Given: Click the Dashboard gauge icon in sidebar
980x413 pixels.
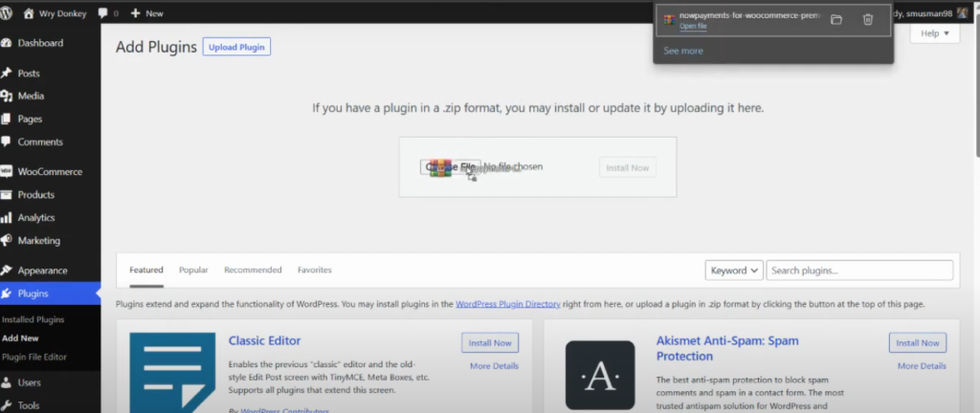Looking at the screenshot, I should [x=7, y=43].
